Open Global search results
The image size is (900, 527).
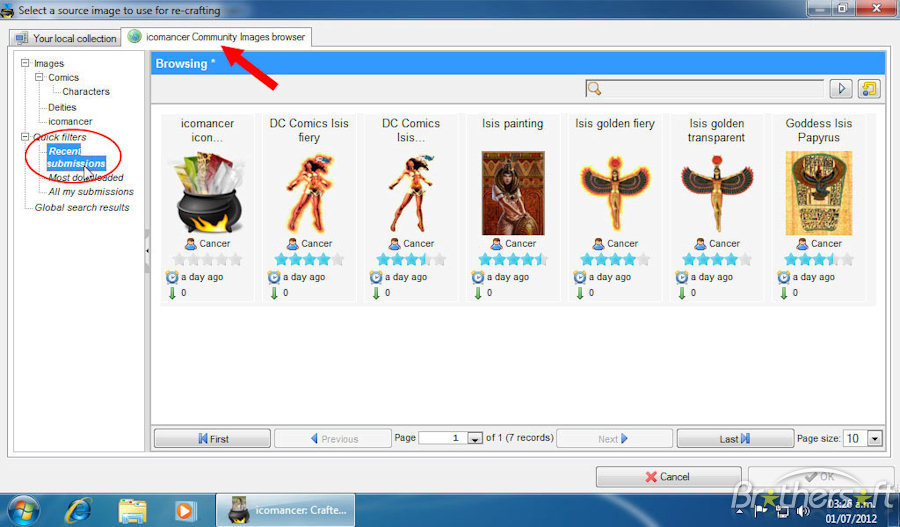coord(82,207)
